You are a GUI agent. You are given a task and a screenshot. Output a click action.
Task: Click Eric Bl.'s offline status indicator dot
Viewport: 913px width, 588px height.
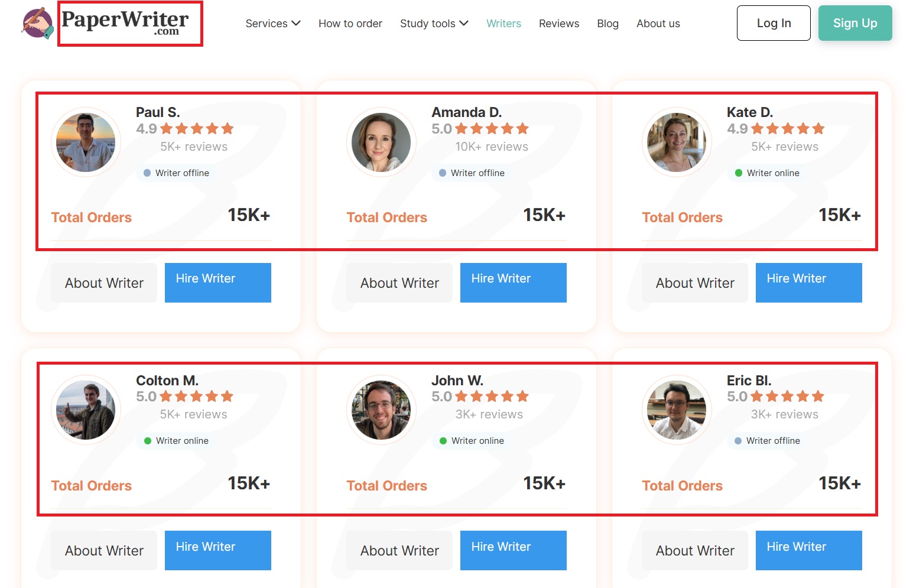point(738,441)
